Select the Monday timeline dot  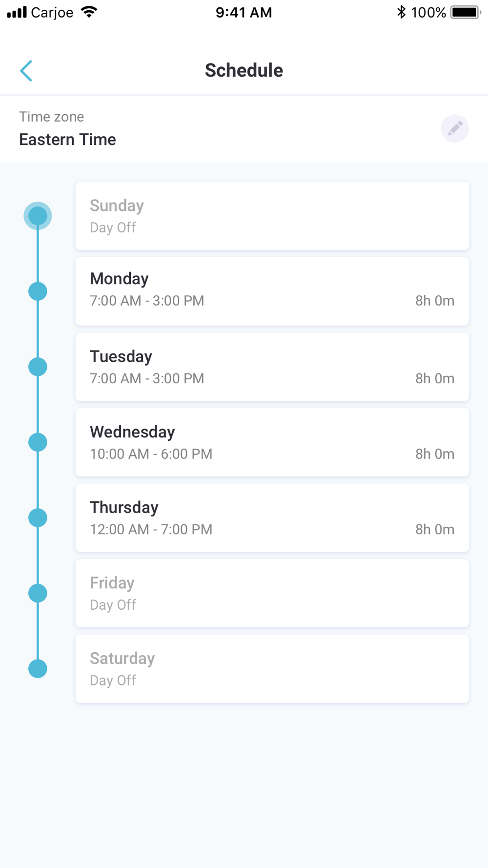point(38,291)
